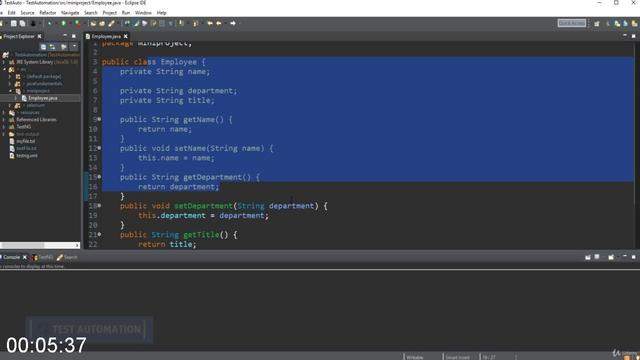Switch to the Java perspective icon
640x360 pixels.
[x=617, y=24]
